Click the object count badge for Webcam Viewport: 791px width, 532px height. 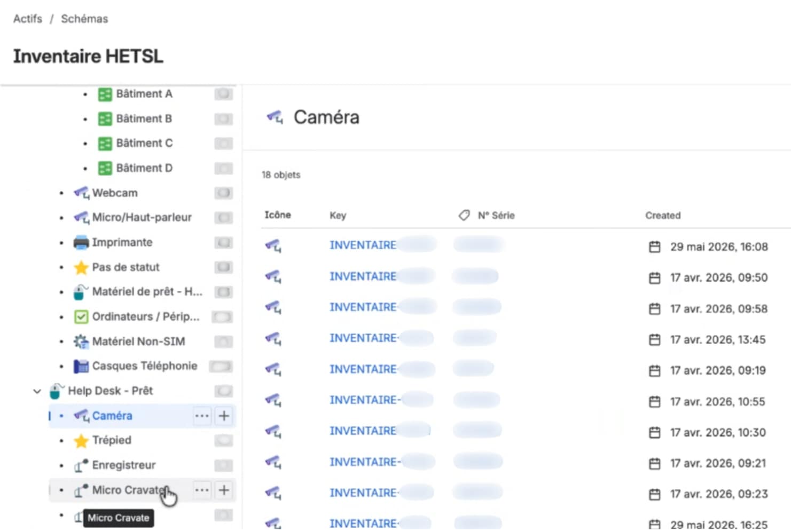point(224,193)
